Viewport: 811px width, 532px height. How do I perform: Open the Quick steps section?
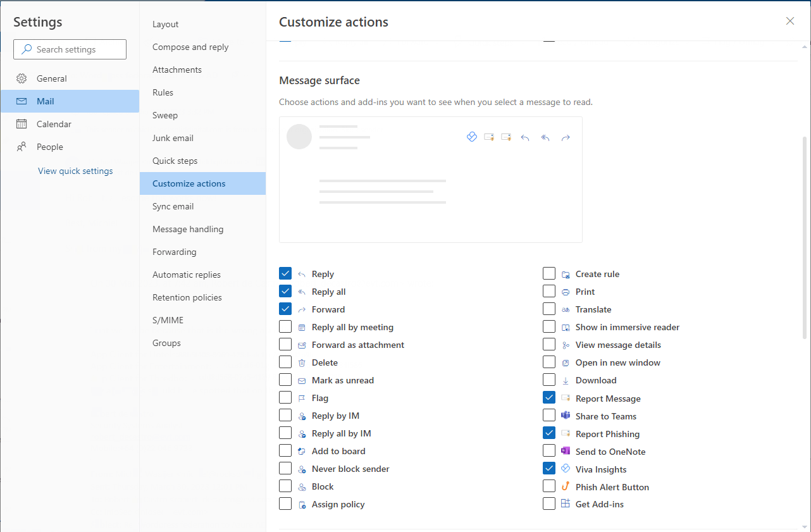202,161
